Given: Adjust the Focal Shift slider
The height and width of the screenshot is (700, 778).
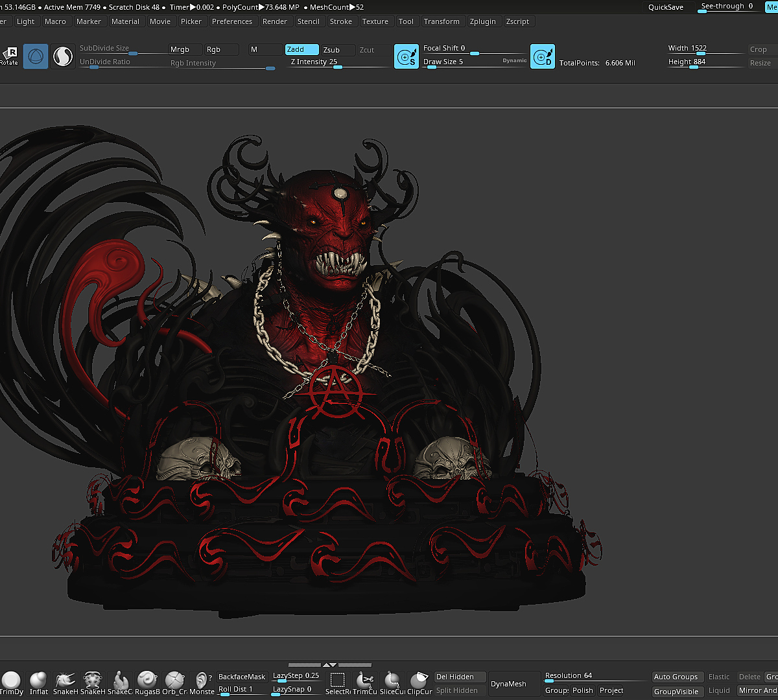Looking at the screenshot, I should tap(474, 49).
